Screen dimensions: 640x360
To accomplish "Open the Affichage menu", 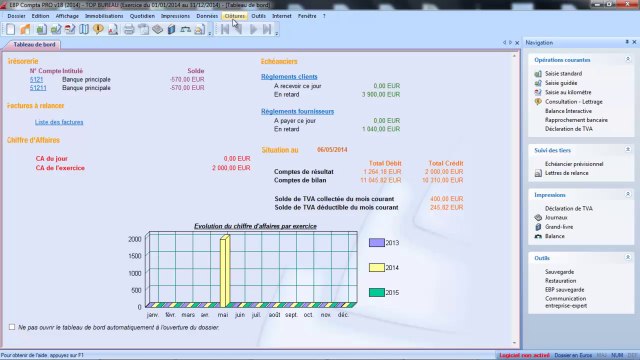I will 67,16.
